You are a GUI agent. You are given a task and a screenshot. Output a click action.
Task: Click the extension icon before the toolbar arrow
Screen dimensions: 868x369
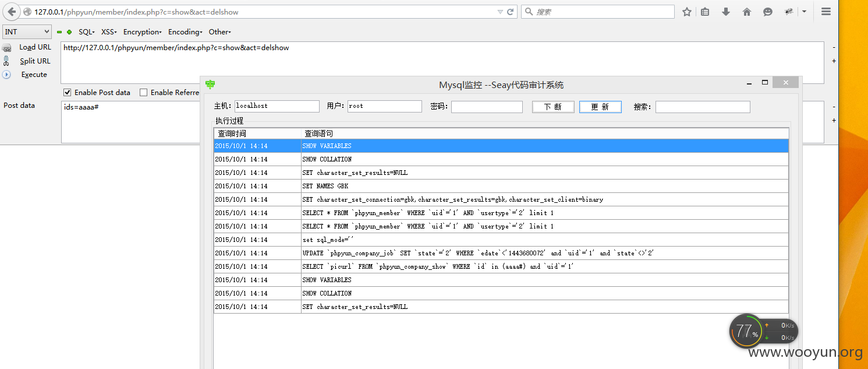click(789, 12)
